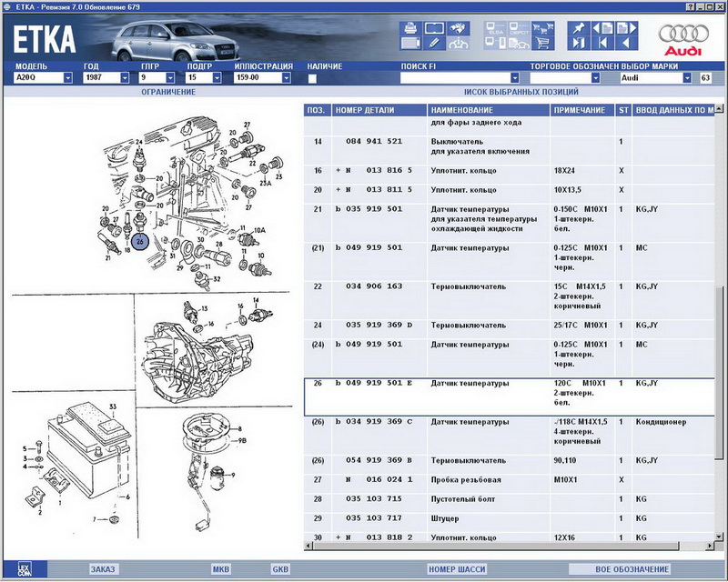Click the ST column header

623,110
